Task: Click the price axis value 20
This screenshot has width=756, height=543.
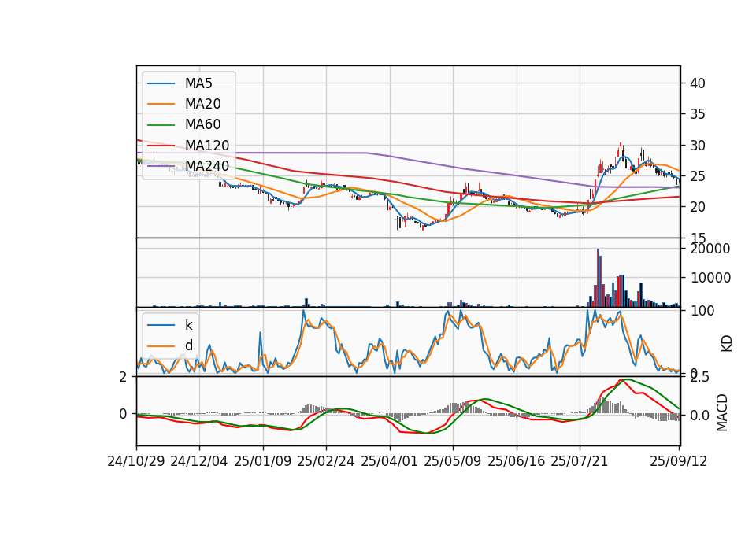Action: click(698, 207)
